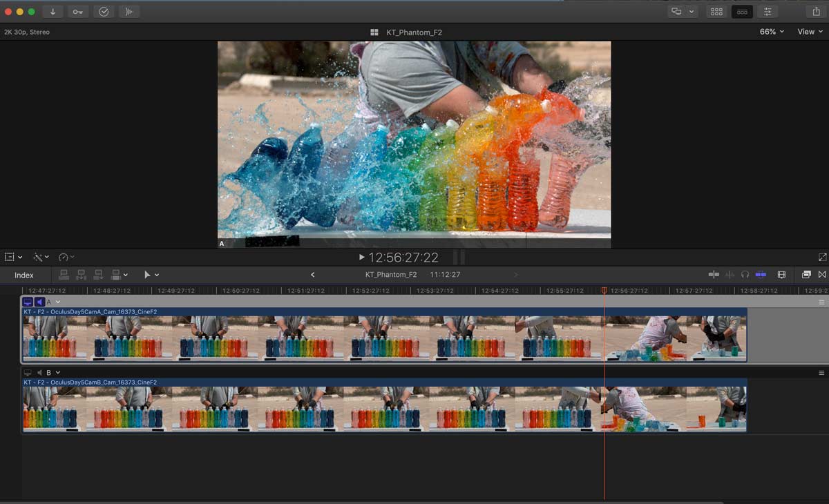Click the Connect clip to storyline icon
This screenshot has height=504, width=829.
(64, 275)
